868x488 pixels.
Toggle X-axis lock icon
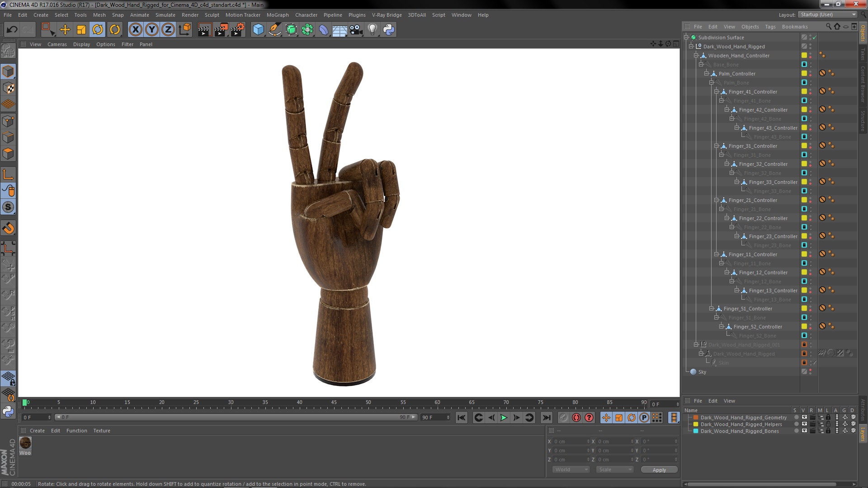point(135,30)
